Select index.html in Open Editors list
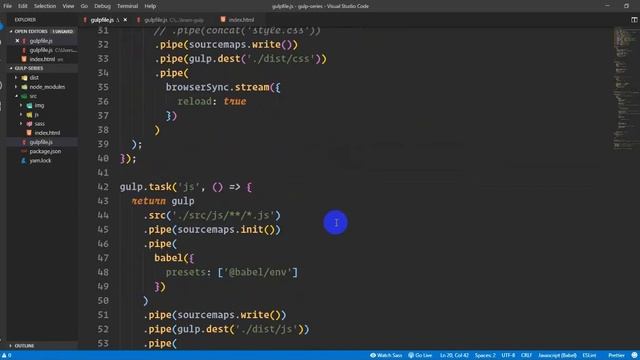The width and height of the screenshot is (640, 360). coord(42,59)
